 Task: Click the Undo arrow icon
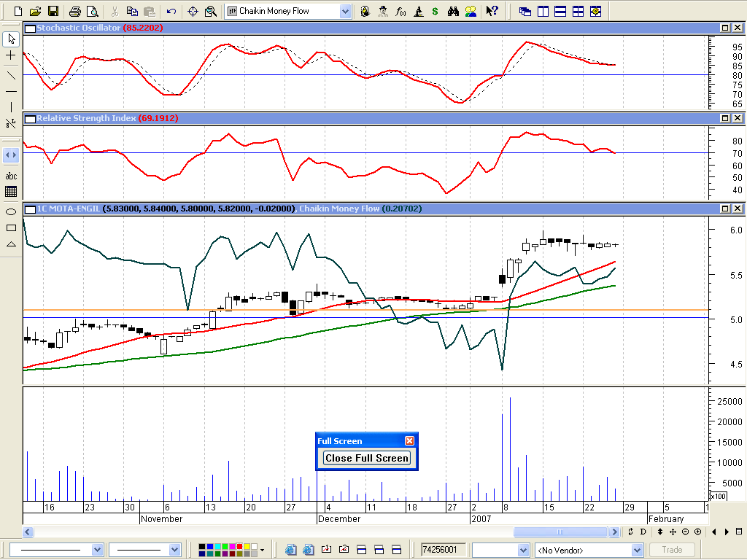(x=171, y=12)
